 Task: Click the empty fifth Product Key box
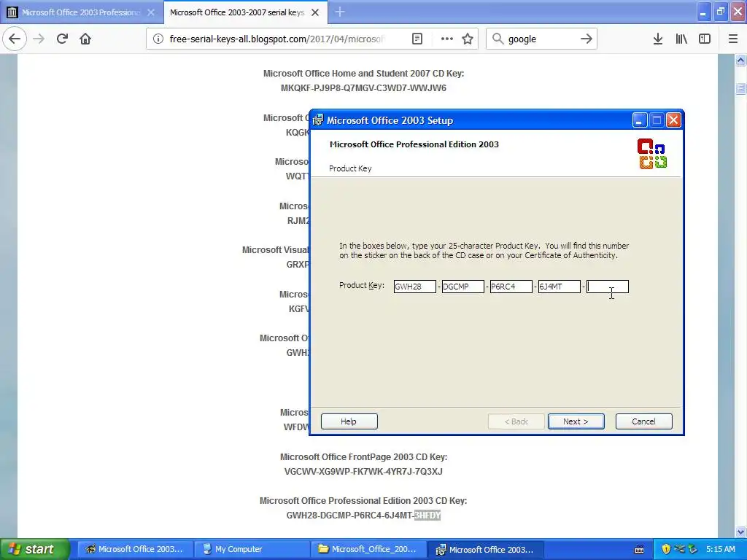tap(608, 286)
